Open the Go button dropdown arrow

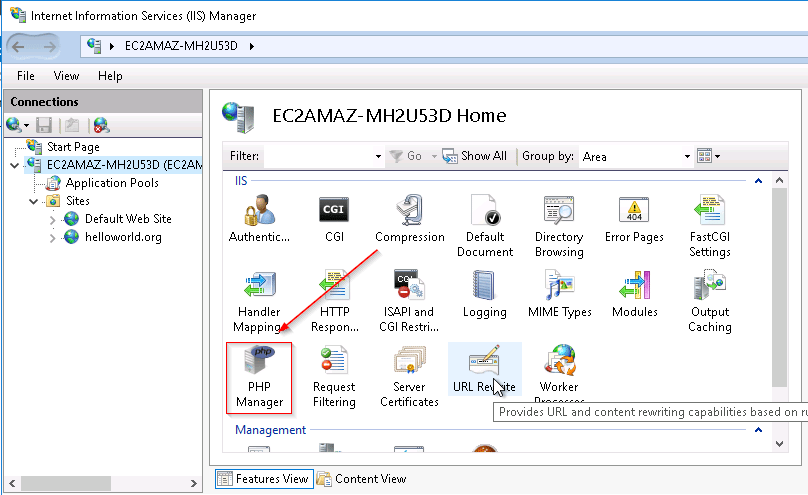pos(434,156)
